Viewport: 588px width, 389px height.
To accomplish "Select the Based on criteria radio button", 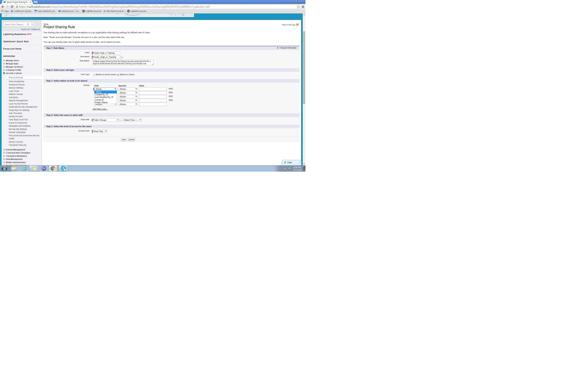I will (118, 74).
